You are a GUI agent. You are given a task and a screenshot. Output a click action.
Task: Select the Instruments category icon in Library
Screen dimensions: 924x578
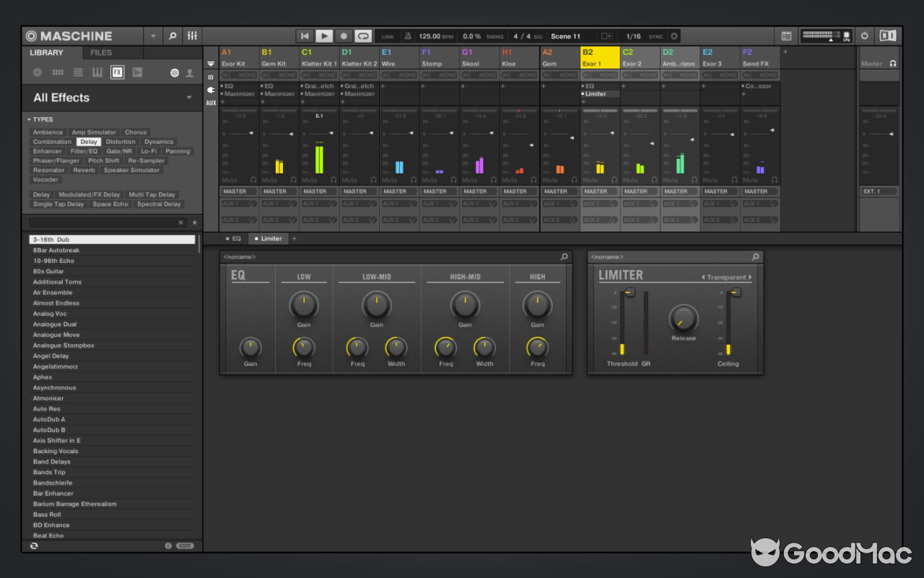point(97,72)
